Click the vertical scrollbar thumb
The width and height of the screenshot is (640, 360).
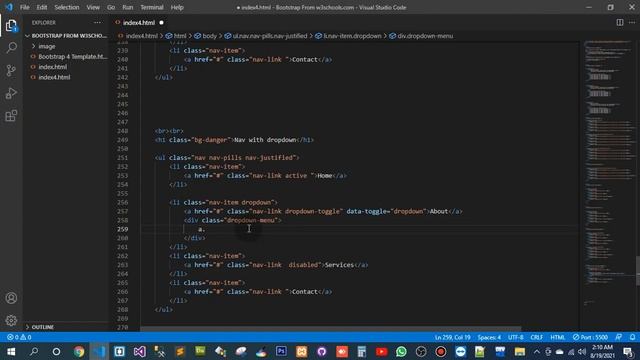[x=638, y=270]
